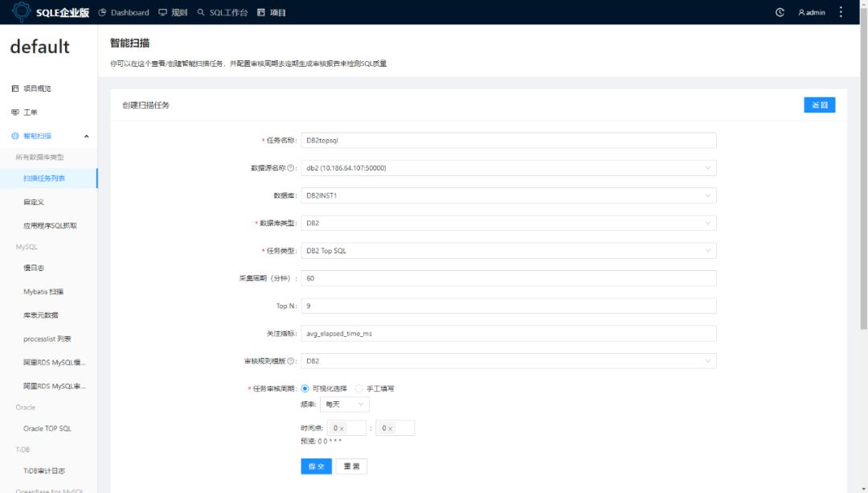Click the blue 提交 button

pyautogui.click(x=316, y=466)
